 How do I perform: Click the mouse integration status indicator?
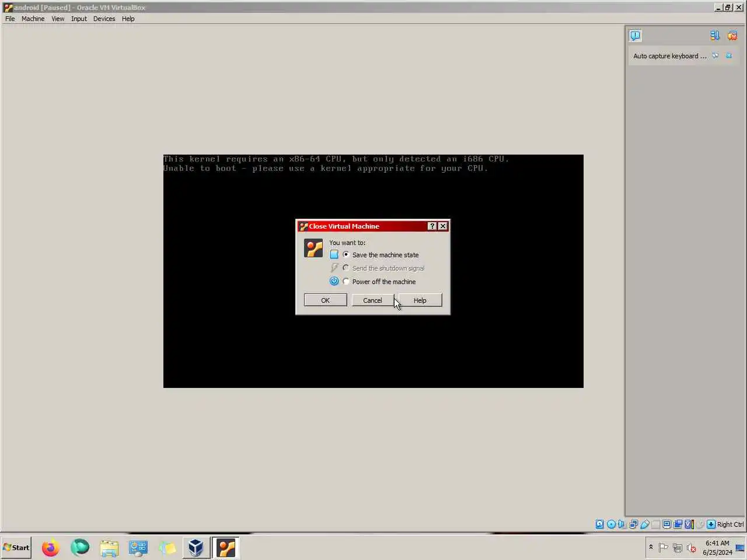coord(700,524)
